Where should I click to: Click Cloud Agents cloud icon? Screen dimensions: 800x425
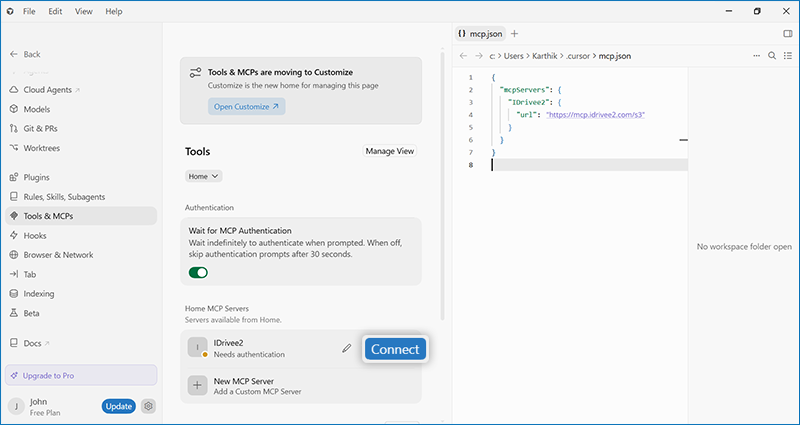14,90
